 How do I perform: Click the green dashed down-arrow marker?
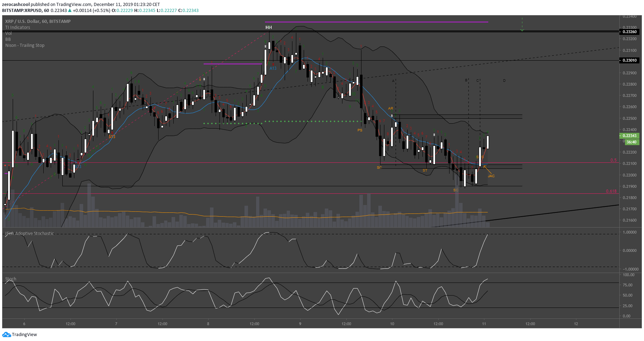pyautogui.click(x=522, y=25)
